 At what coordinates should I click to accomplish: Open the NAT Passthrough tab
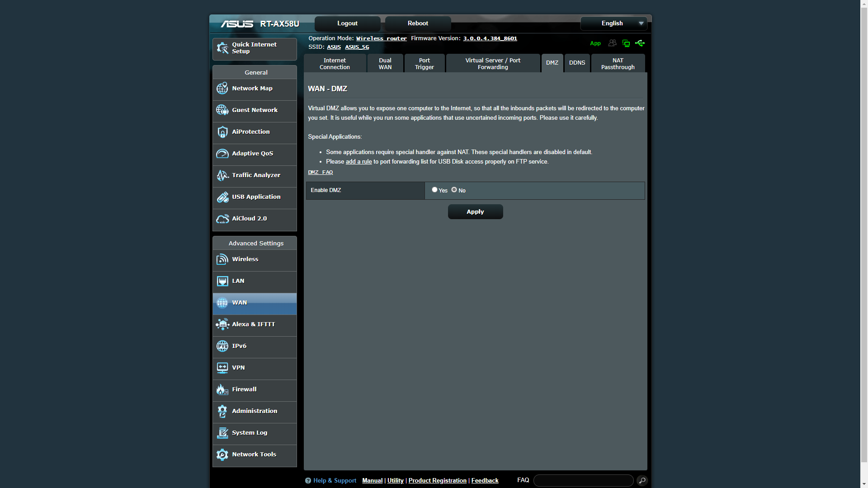click(618, 64)
